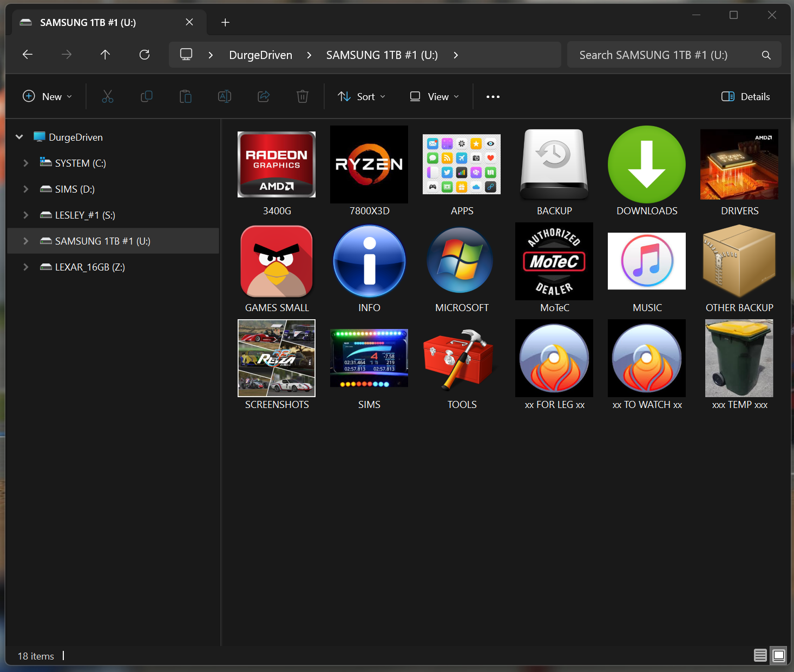Viewport: 794px width, 672px height.
Task: Click the Paste clipboard icon
Action: tap(186, 97)
